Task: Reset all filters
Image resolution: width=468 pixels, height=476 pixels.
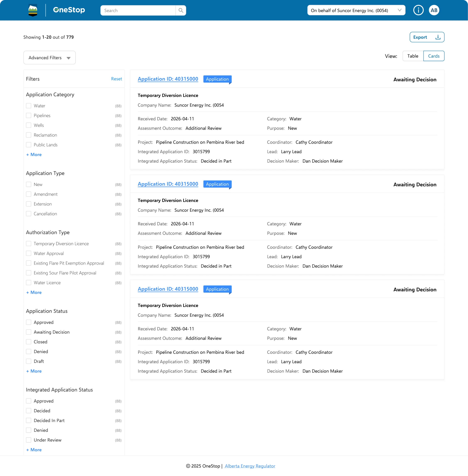Action: 116,79
